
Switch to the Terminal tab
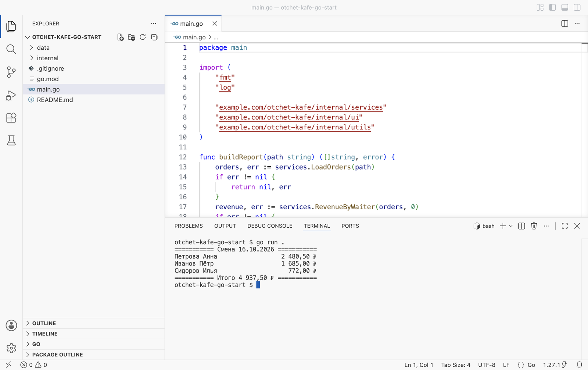[317, 226]
